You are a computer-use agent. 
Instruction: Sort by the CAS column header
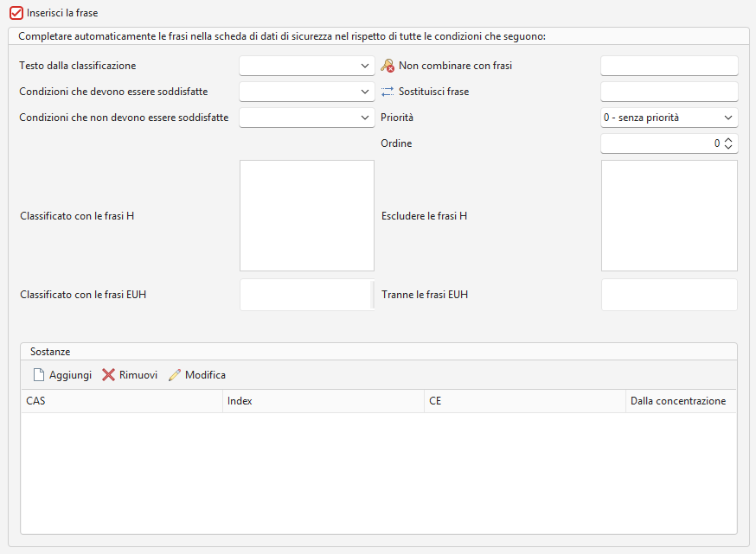(x=122, y=401)
